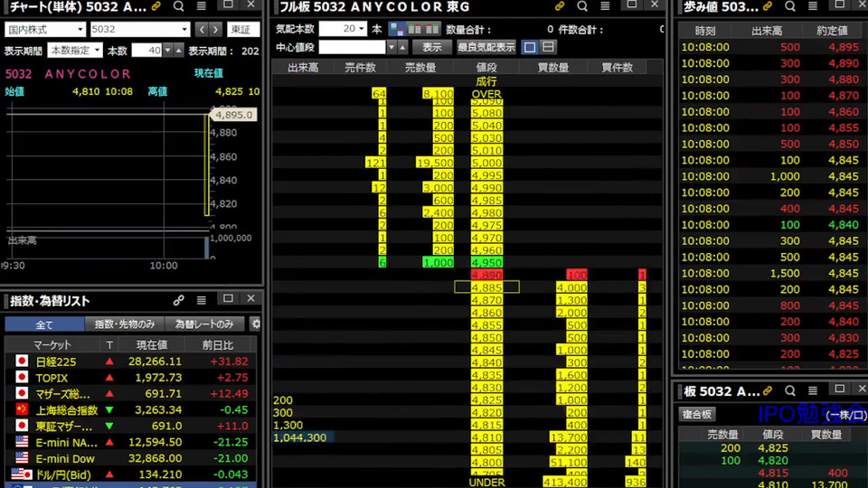This screenshot has height=488, width=868.
Task: Open search in the 板 5032 panel header
Action: [x=790, y=390]
